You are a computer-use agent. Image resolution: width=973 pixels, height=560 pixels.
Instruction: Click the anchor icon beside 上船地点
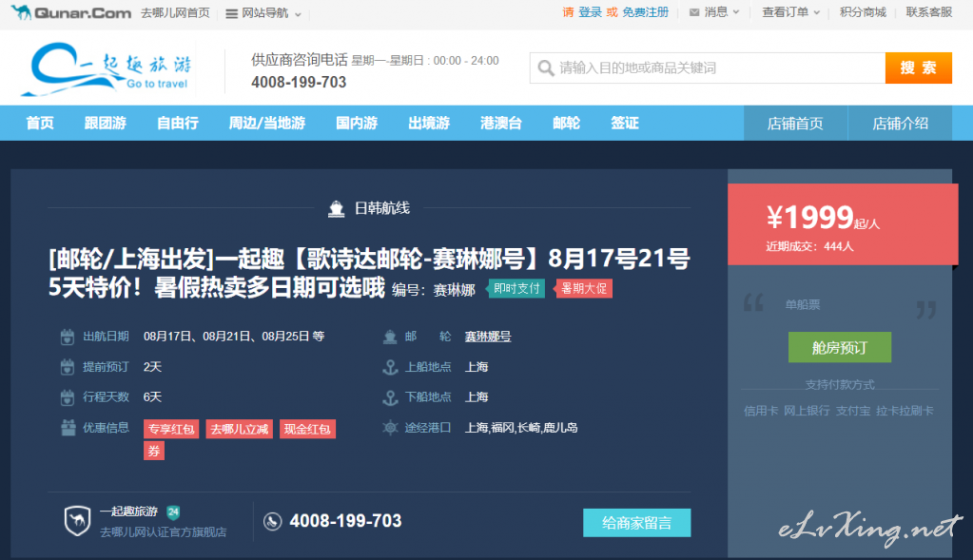[390, 367]
